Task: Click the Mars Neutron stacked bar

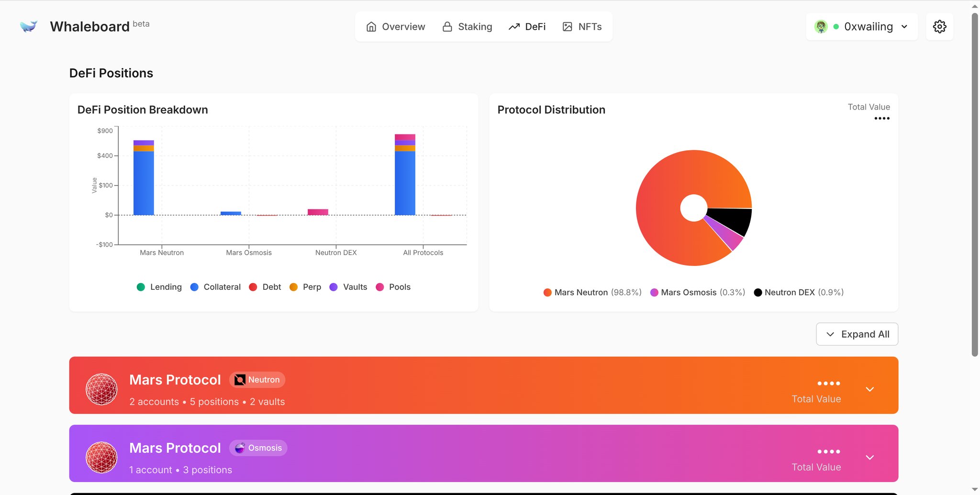Action: (144, 177)
